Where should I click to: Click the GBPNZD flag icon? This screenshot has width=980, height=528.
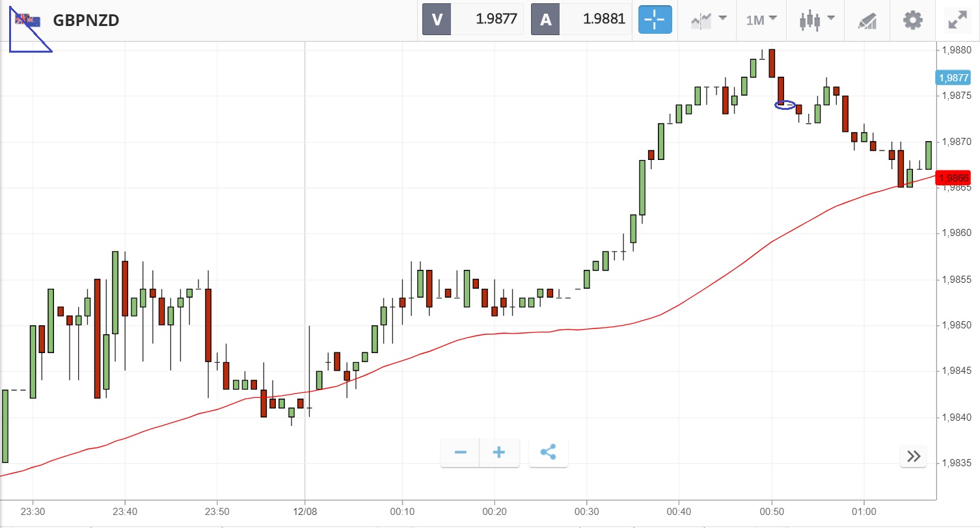tap(28, 20)
